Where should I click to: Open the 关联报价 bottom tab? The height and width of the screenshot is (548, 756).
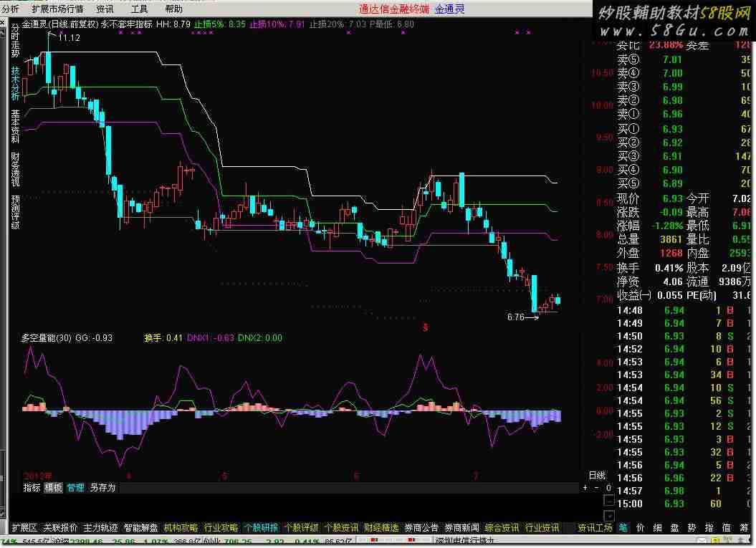pos(60,528)
